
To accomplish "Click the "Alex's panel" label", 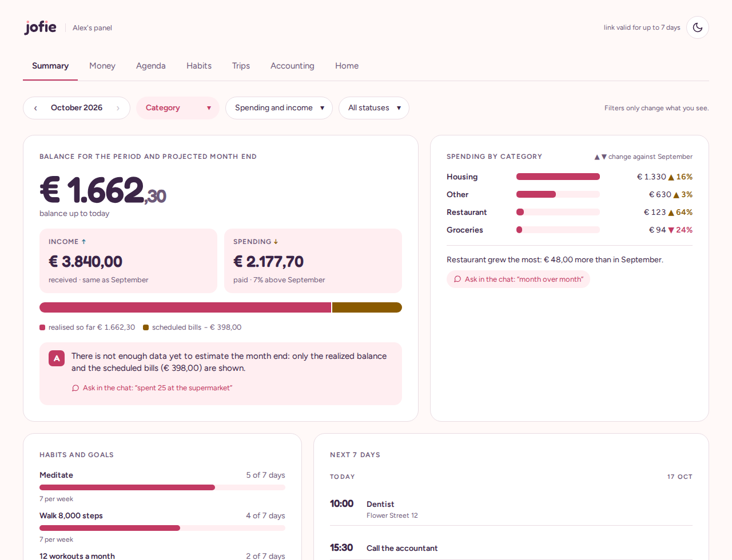I will [92, 27].
